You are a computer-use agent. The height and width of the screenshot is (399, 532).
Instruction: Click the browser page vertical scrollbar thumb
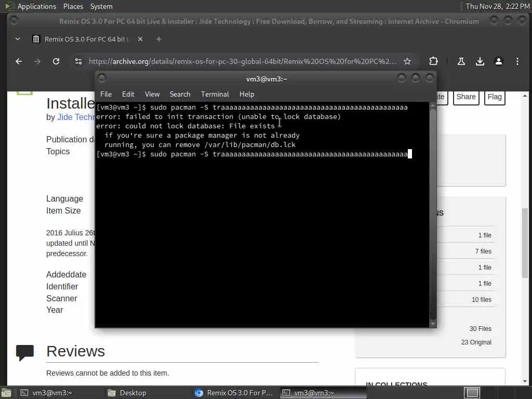click(x=525, y=243)
